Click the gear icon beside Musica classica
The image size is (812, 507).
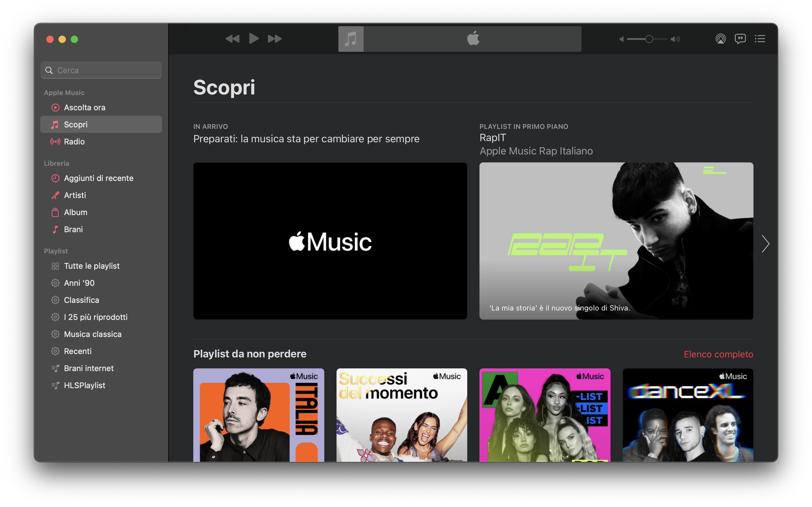pos(55,334)
